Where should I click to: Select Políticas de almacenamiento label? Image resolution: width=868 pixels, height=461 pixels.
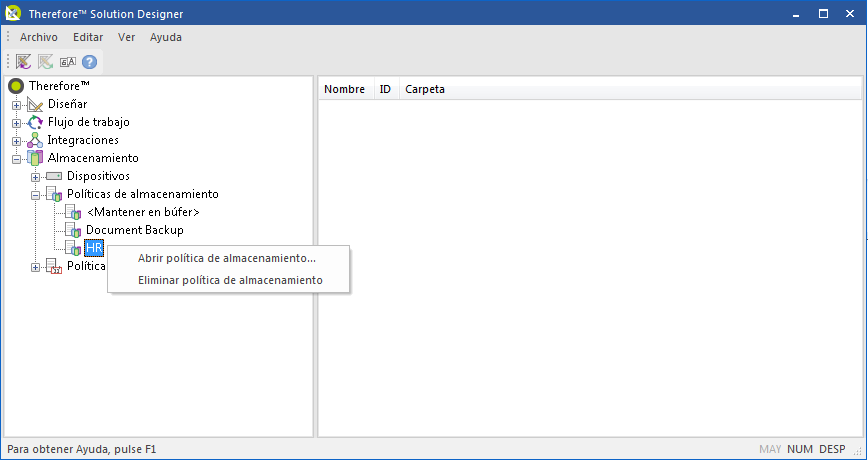point(143,194)
